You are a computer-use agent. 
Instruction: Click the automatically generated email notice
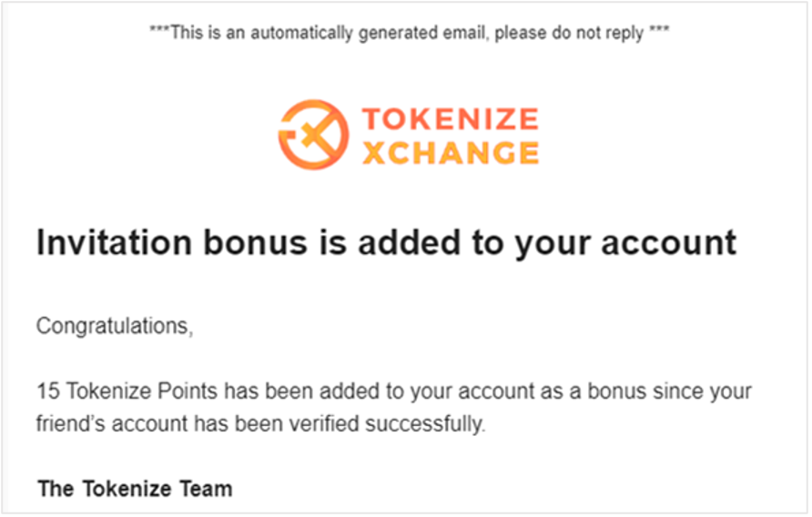tap(409, 33)
